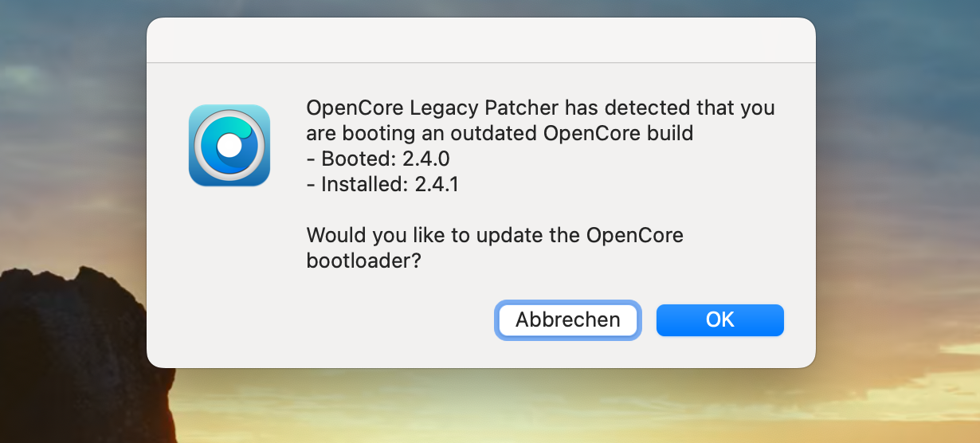
Task: Confirm the update with OK
Action: 719,320
